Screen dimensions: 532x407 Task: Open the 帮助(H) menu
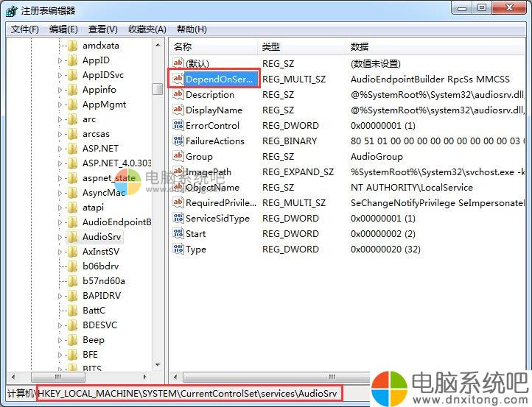coord(192,29)
